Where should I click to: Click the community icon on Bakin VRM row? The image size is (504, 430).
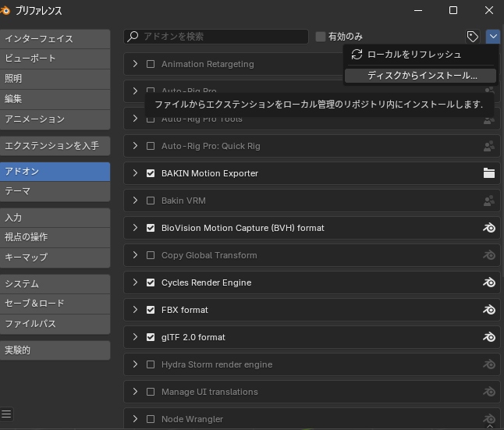[x=489, y=201]
